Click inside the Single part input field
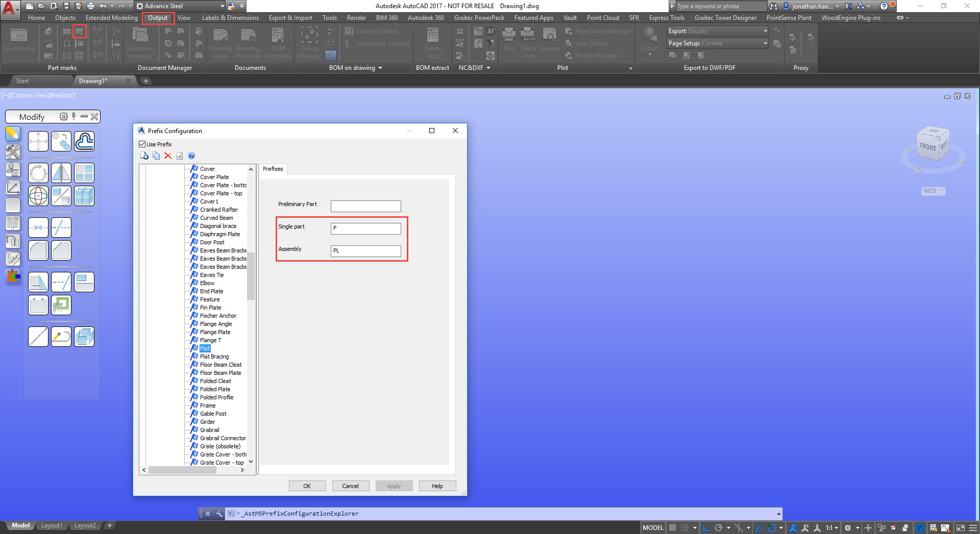 [365, 228]
